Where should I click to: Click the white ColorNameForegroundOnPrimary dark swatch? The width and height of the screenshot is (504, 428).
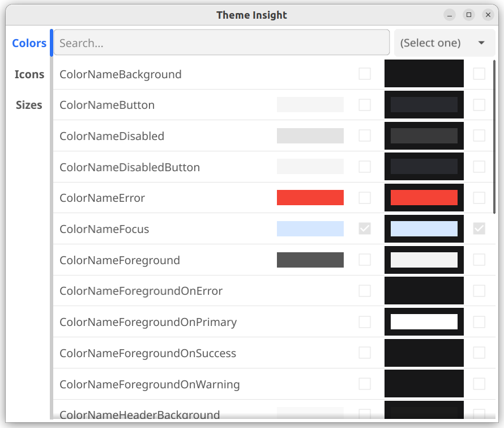tap(424, 322)
